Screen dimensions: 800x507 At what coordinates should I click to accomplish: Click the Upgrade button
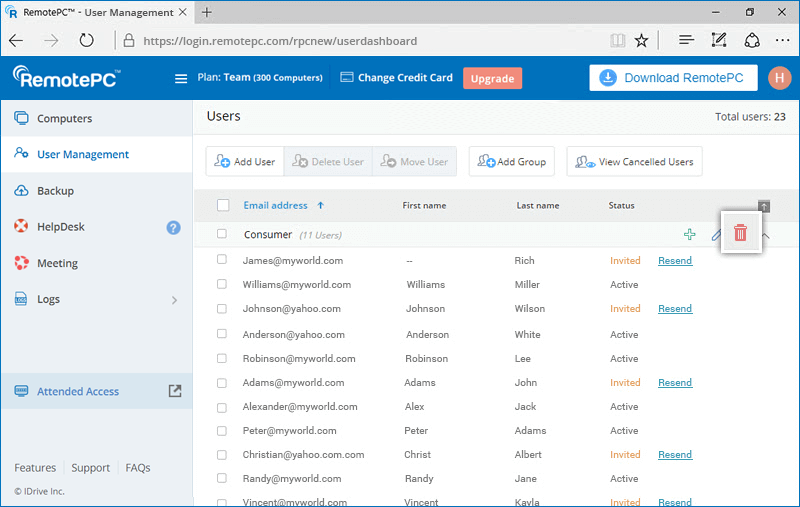click(x=492, y=78)
